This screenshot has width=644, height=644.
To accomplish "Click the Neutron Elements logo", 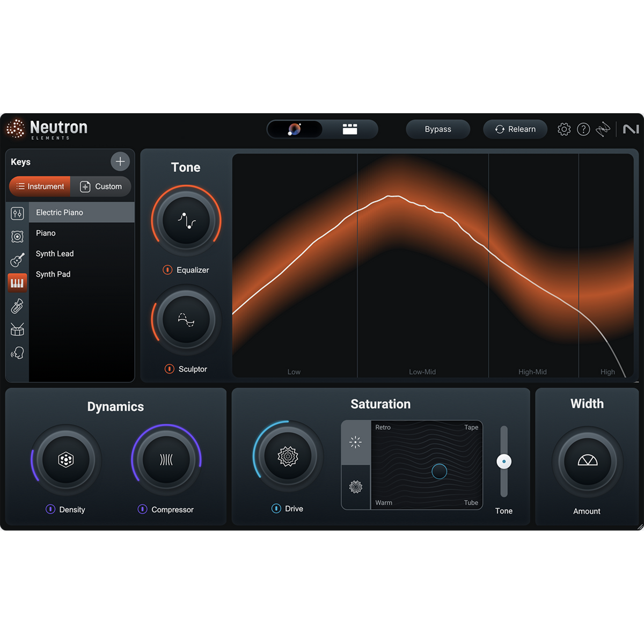I will [x=47, y=129].
